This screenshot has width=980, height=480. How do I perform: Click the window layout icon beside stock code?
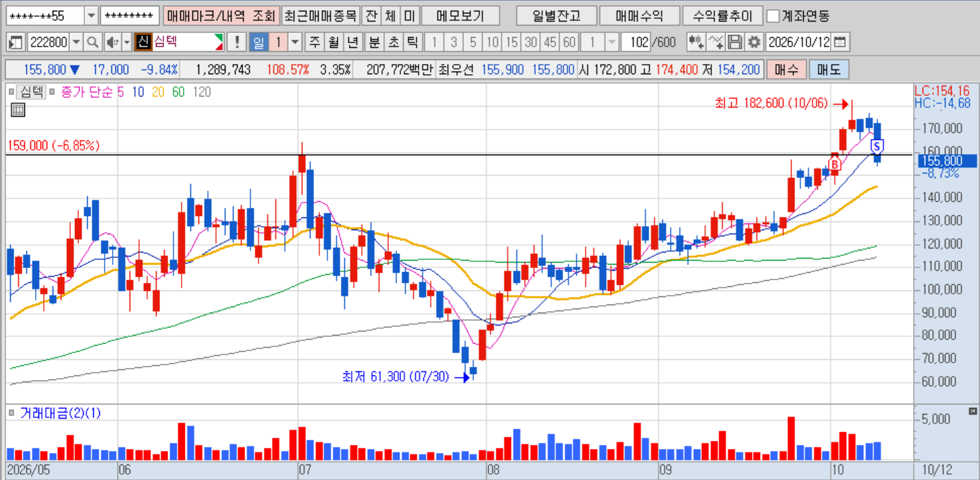pos(16,43)
